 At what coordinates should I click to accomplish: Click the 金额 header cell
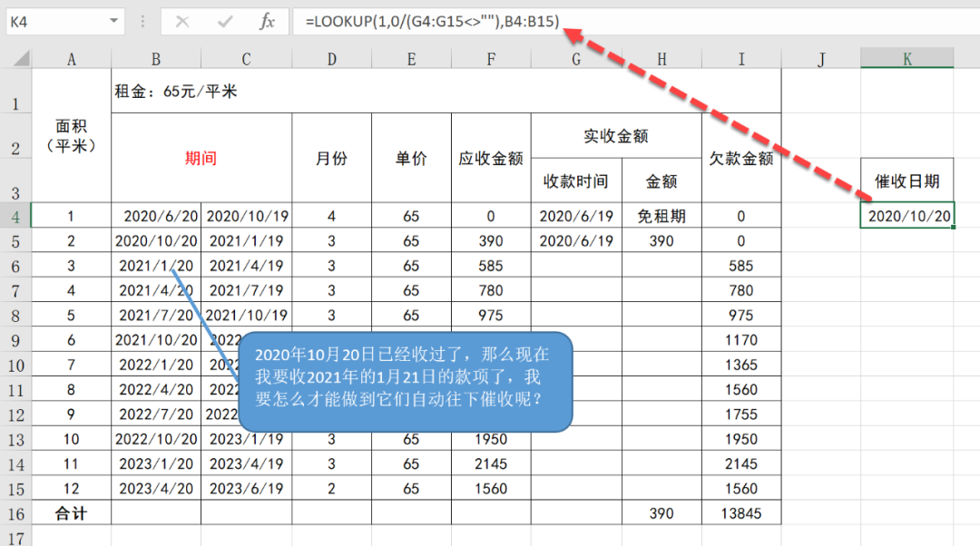pyautogui.click(x=661, y=180)
